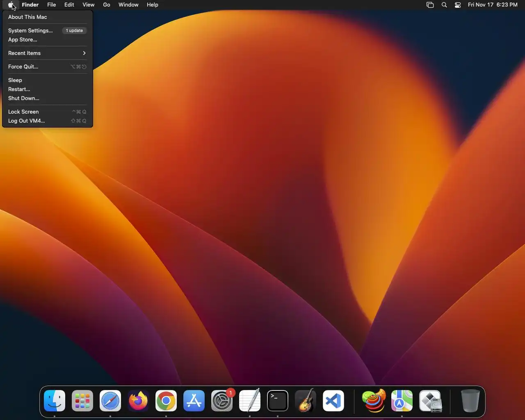Image resolution: width=525 pixels, height=420 pixels.
Task: Open TextEdit from the Dock
Action: (250, 401)
